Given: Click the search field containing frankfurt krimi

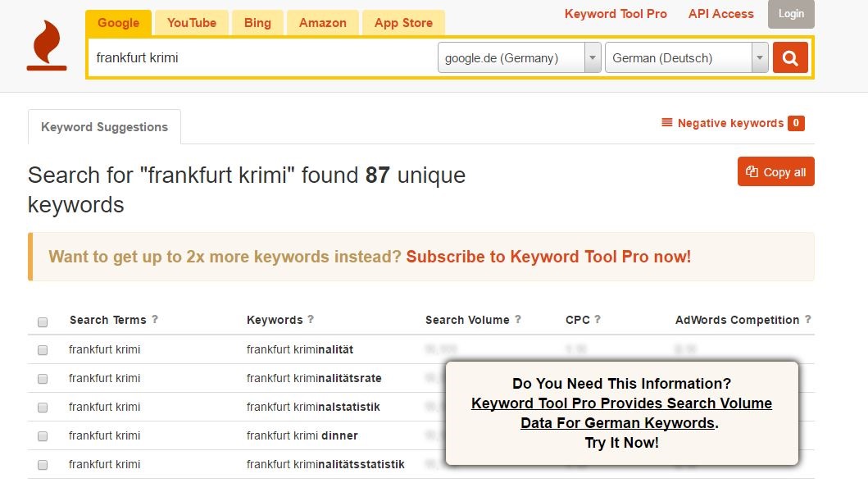Looking at the screenshot, I should 262,57.
